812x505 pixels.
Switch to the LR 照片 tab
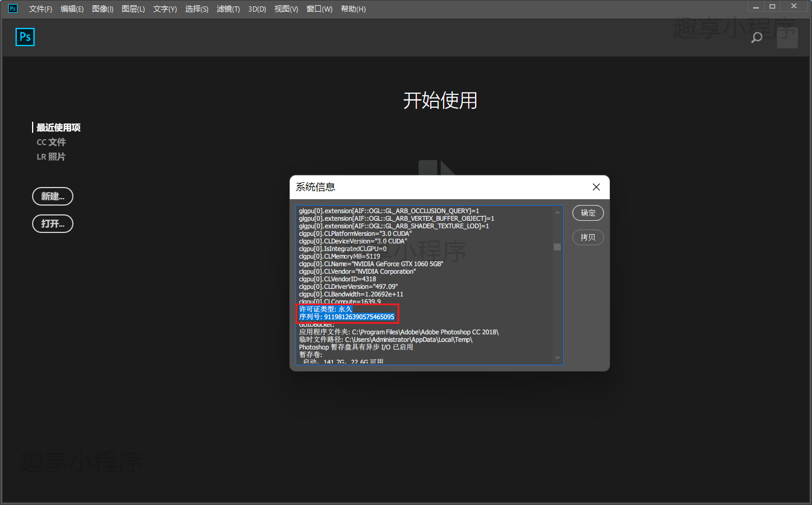click(51, 157)
